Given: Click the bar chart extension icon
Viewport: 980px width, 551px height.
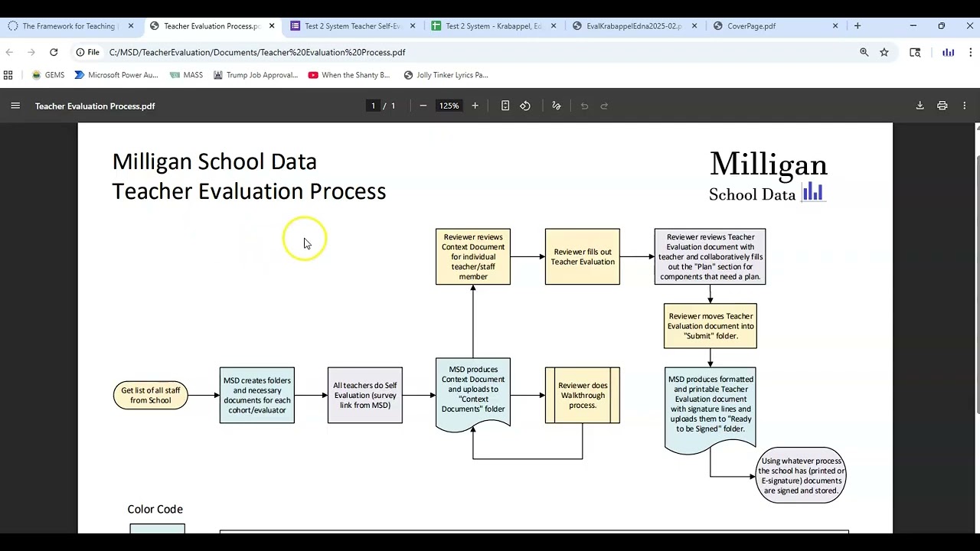Looking at the screenshot, I should point(948,52).
